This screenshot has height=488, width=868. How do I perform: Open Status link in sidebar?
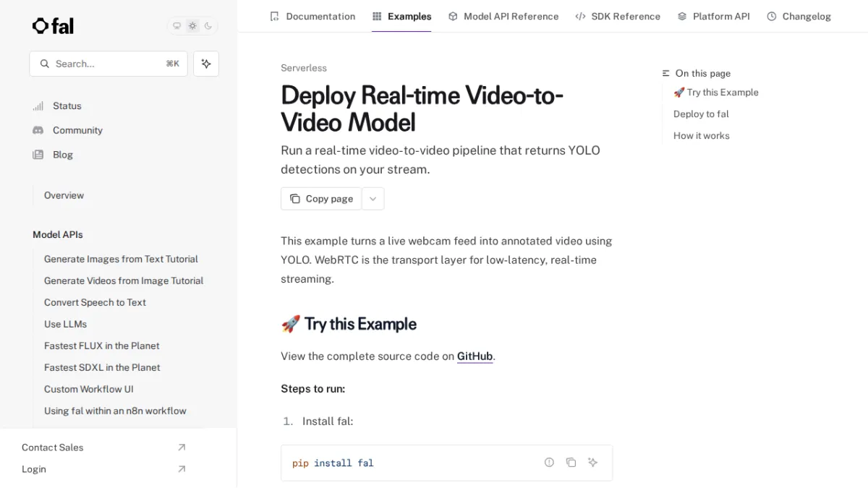[x=67, y=106]
